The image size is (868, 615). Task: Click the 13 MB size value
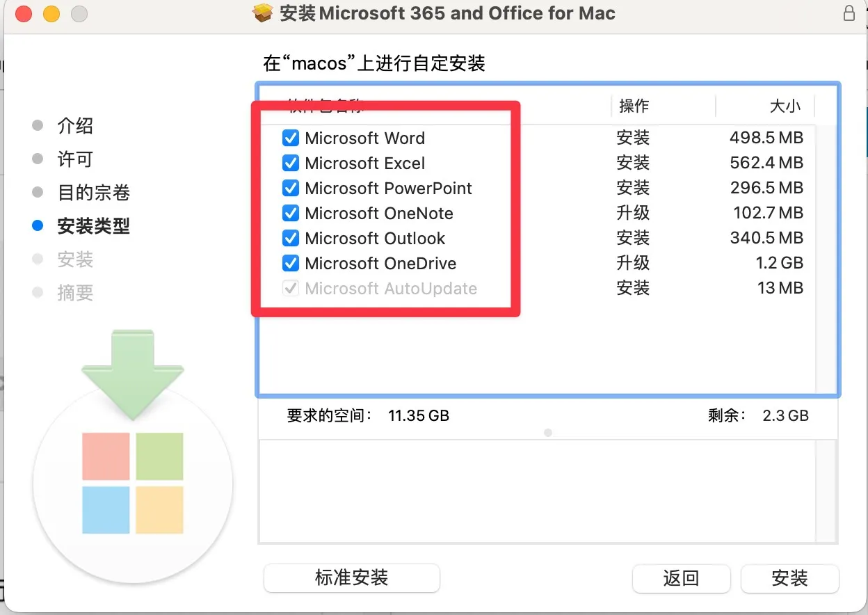[x=780, y=288]
